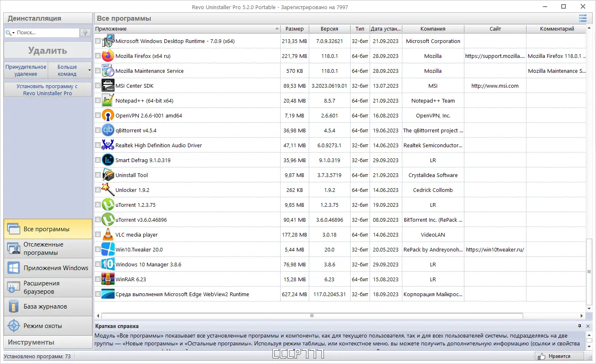
Task: Expand the Инструменты panel header
Action: click(48, 342)
